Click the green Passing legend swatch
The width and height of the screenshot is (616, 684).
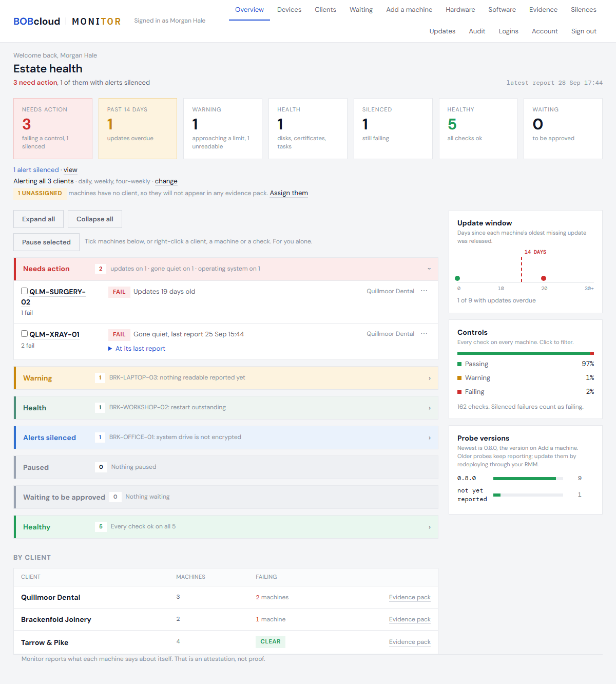coord(459,364)
